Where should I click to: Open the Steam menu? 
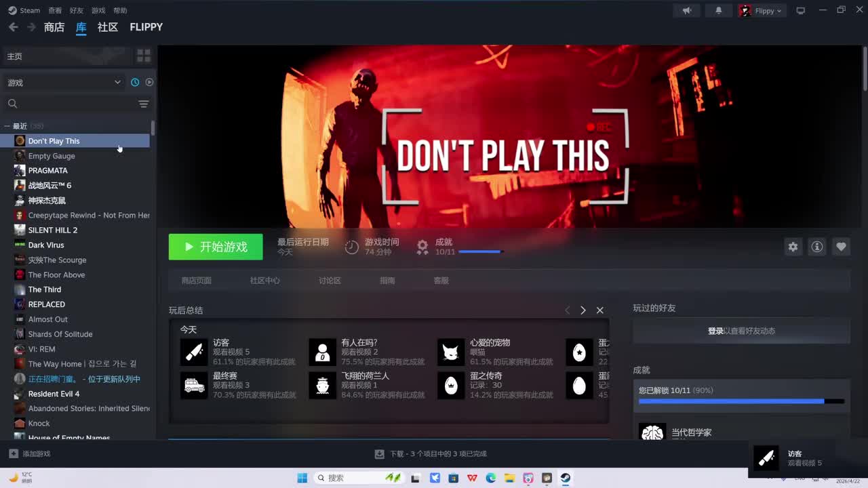point(24,10)
